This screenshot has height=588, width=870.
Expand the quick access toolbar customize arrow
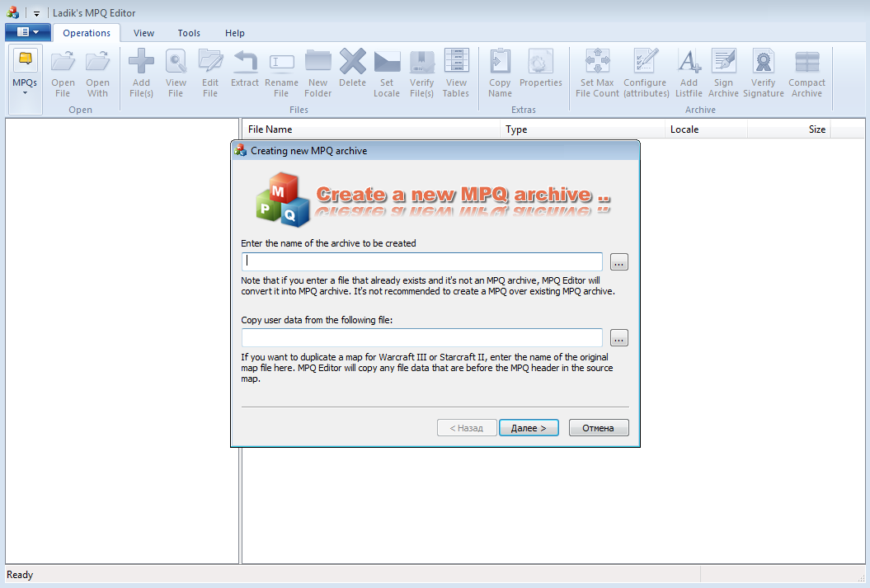(x=36, y=13)
